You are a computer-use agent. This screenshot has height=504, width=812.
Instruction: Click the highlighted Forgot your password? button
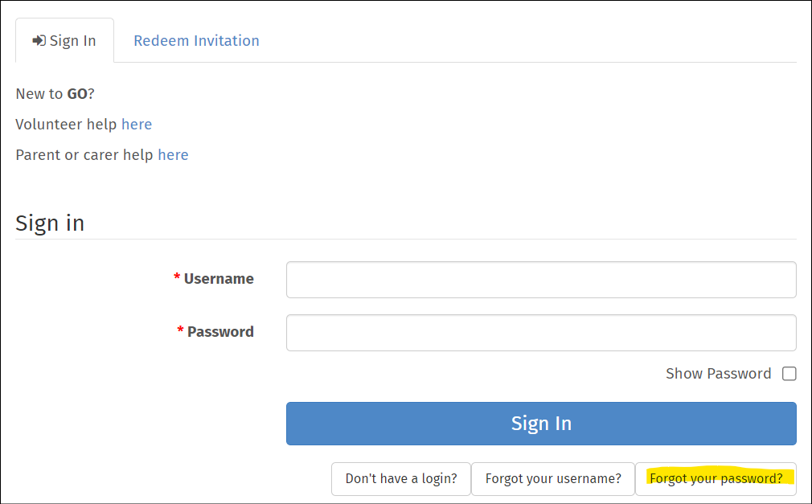[x=716, y=478]
